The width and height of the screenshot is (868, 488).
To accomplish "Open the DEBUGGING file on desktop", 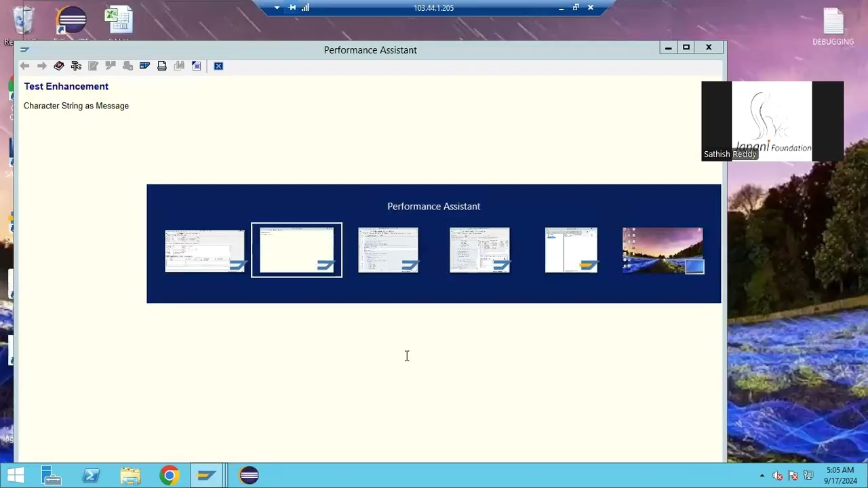I will [833, 27].
